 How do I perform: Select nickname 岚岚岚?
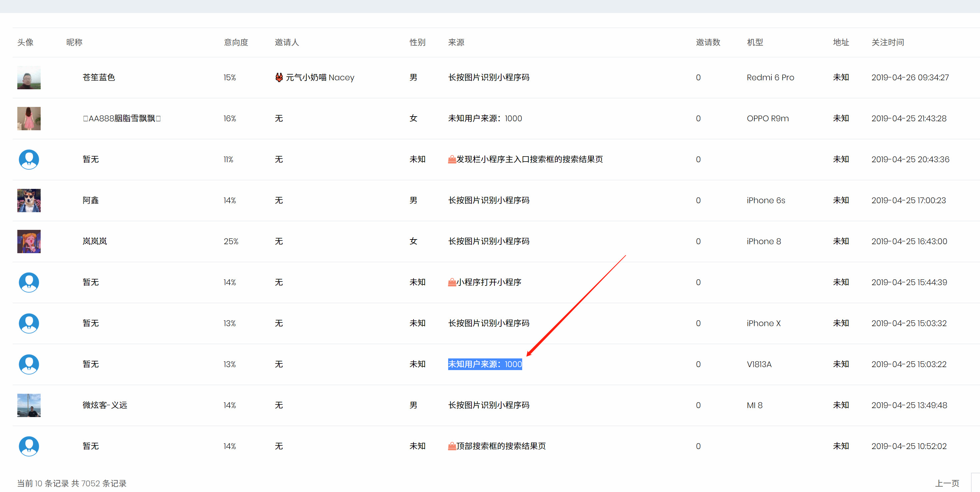[x=95, y=242]
